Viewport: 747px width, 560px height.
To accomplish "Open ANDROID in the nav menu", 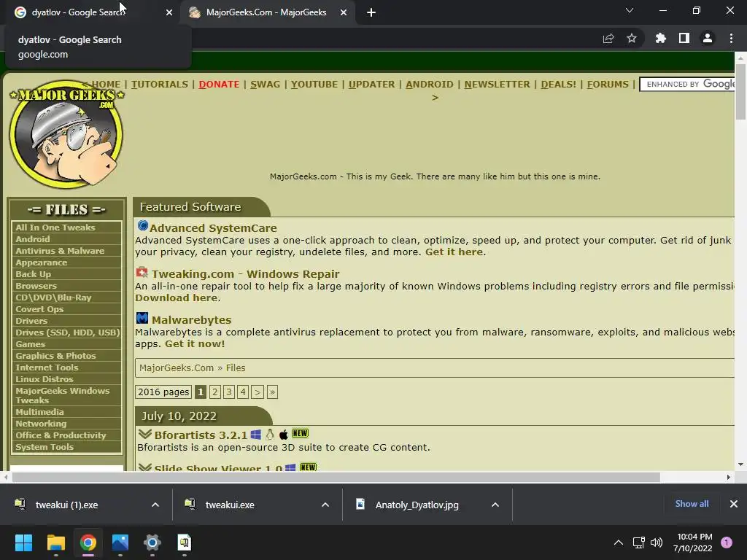I will pyautogui.click(x=430, y=85).
